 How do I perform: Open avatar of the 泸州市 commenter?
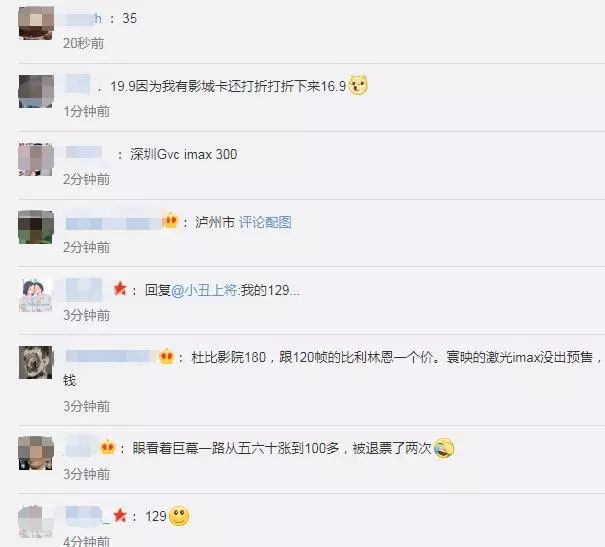35,227
